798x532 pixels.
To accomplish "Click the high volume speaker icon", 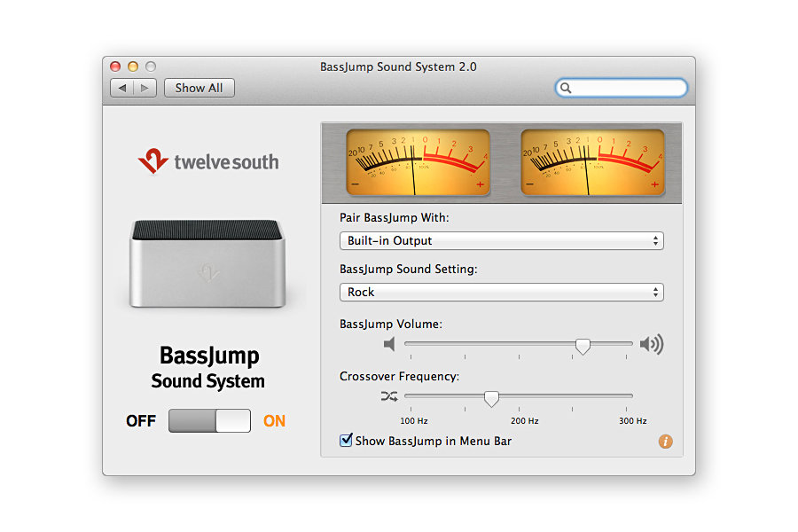I will point(652,344).
